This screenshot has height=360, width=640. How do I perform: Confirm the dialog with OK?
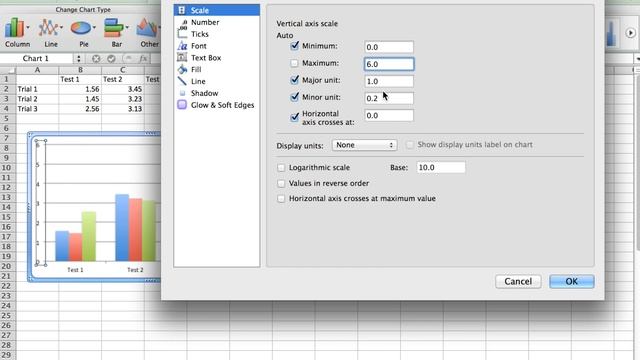coord(571,281)
